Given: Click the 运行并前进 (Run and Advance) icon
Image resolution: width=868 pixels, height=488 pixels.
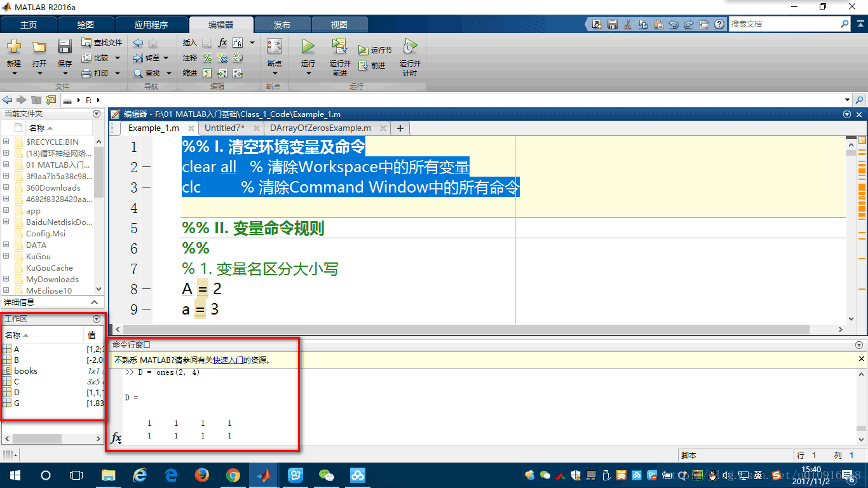Looking at the screenshot, I should [x=340, y=46].
